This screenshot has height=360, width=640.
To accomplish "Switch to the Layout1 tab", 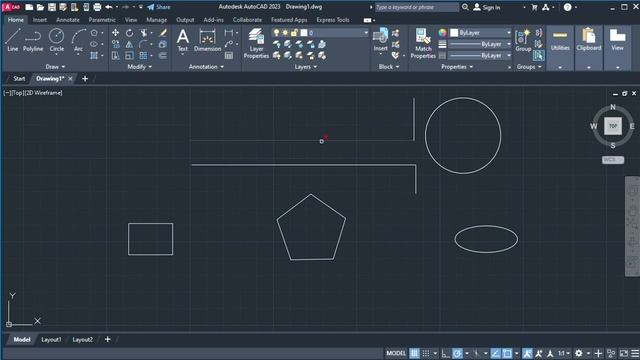I will (51, 340).
